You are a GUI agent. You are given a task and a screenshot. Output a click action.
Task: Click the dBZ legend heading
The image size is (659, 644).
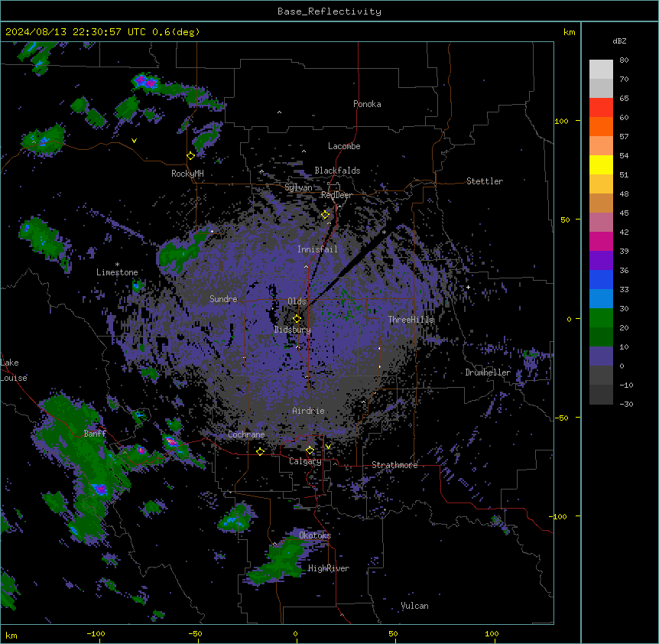point(619,41)
